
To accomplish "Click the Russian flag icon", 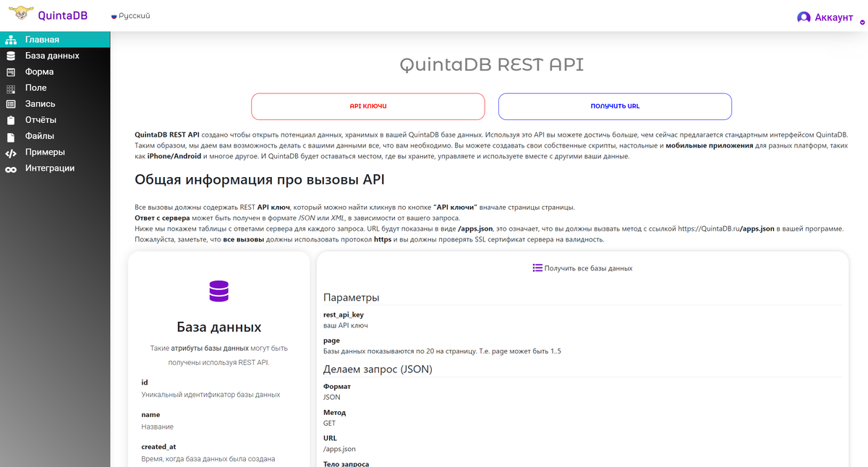I will point(114,16).
